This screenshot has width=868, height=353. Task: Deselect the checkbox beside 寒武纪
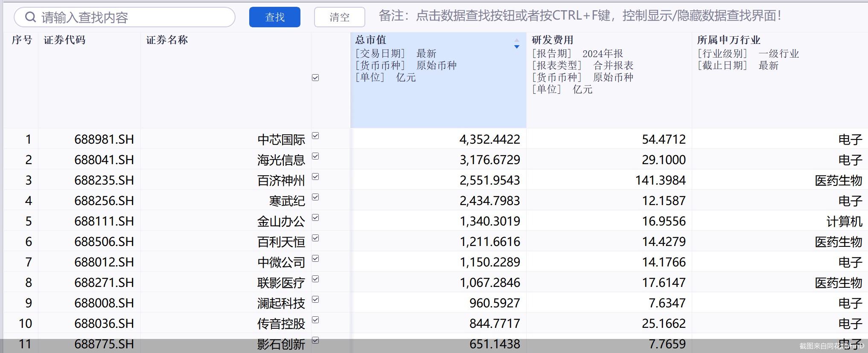pos(315,197)
